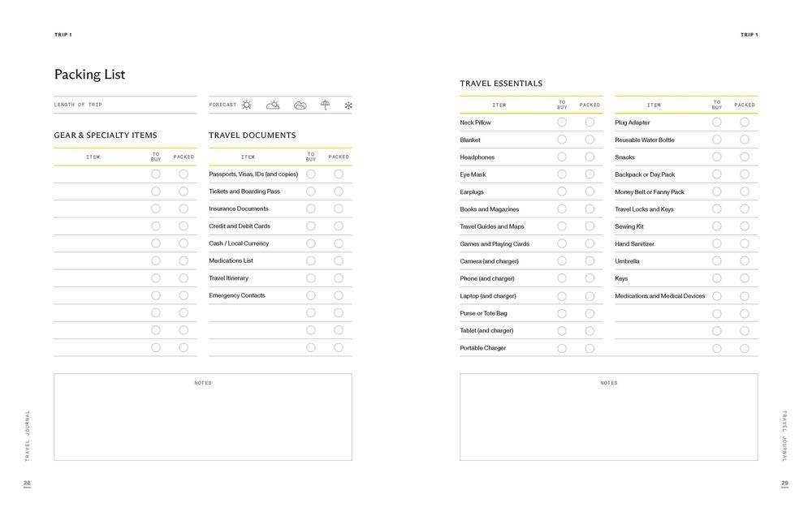The image size is (812, 516).
Task: Select the partly cloudy forecast icon
Action: pyautogui.click(x=273, y=105)
